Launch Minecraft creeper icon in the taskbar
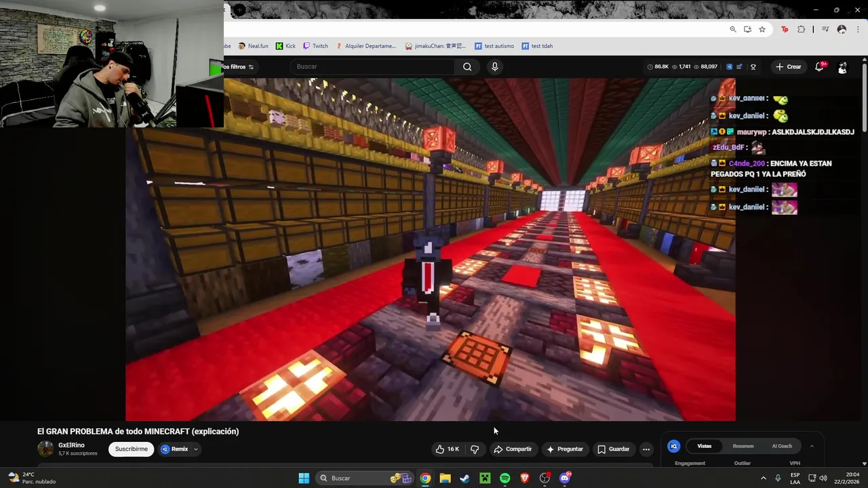 pos(485,478)
